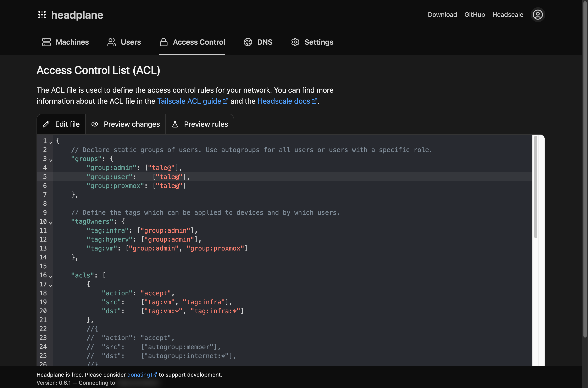Select the Access Control tab

click(192, 42)
